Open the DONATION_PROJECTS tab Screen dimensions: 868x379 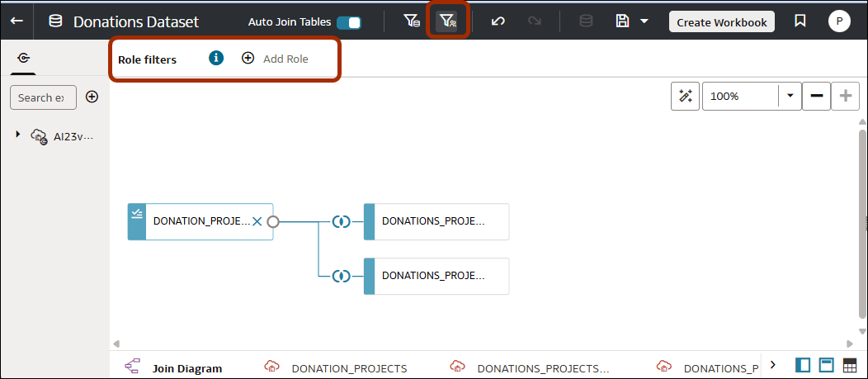click(x=349, y=368)
